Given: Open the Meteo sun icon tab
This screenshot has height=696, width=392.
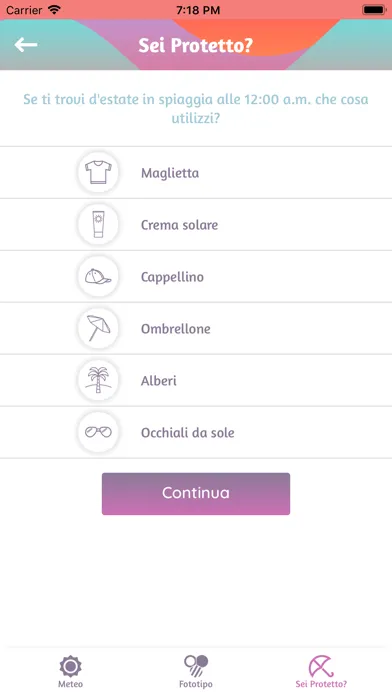Looking at the screenshot, I should click(x=70, y=671).
